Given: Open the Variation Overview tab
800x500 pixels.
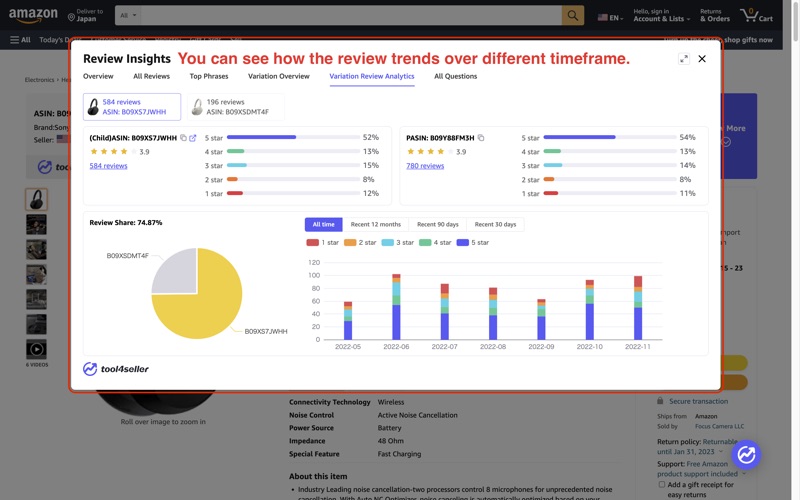Looking at the screenshot, I should (279, 76).
